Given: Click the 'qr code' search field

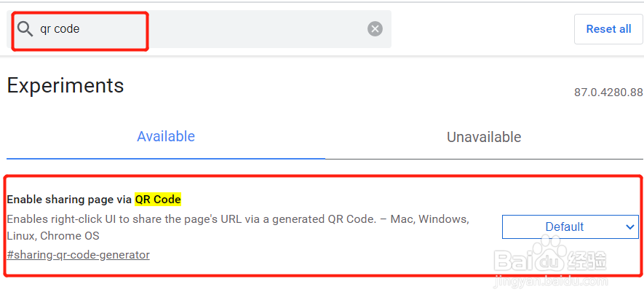Looking at the screenshot, I should pos(204,29).
